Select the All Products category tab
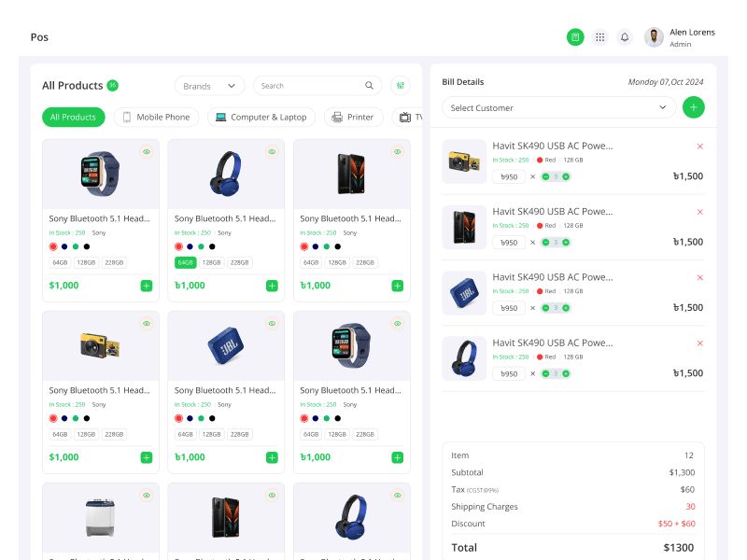 74,118
